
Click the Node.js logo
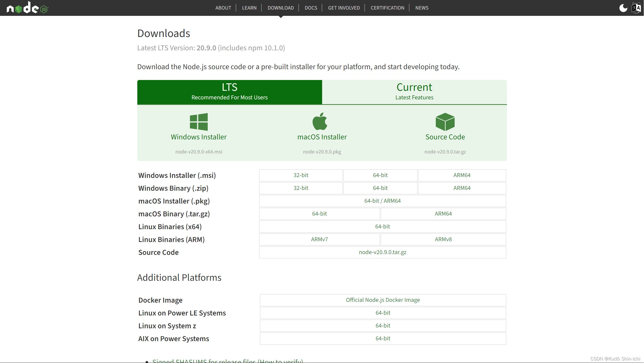[x=27, y=8]
